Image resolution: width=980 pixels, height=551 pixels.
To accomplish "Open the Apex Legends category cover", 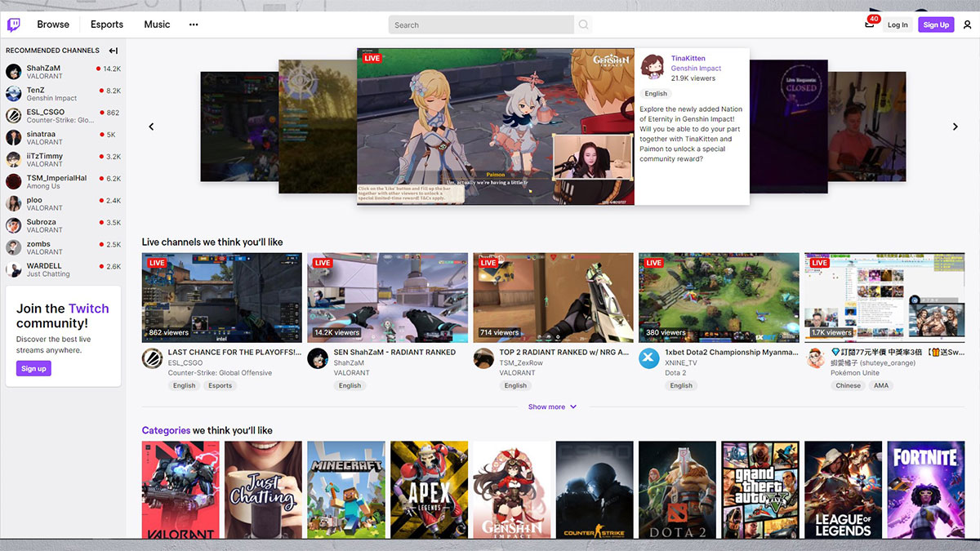I will click(x=430, y=490).
